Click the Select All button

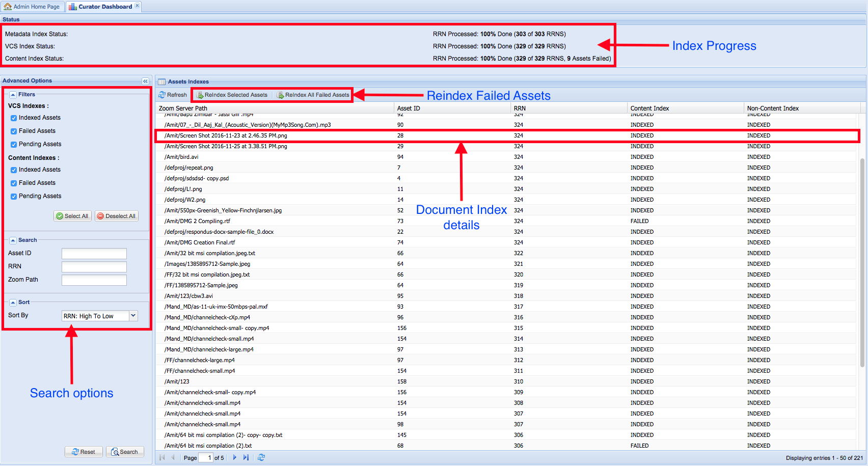72,216
